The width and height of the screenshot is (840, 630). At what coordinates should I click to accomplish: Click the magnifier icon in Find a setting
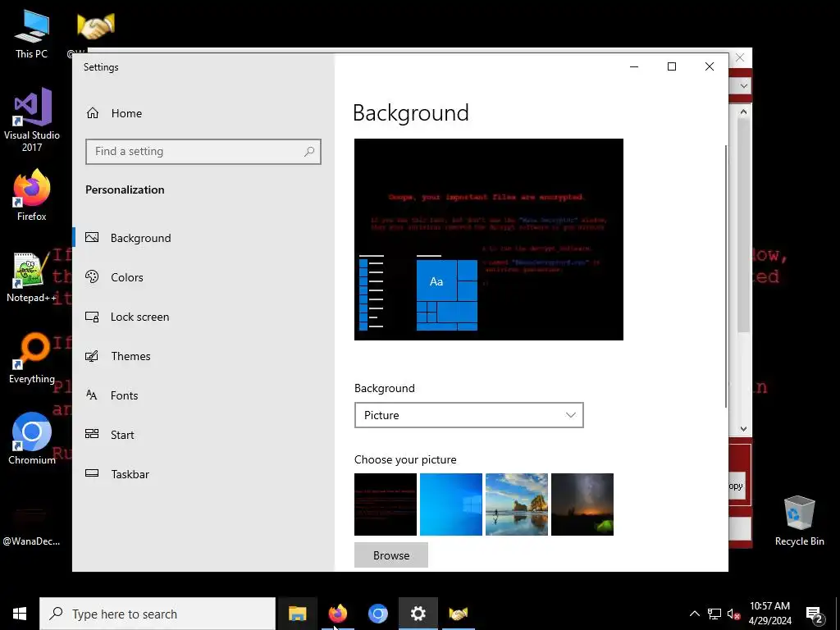tap(309, 152)
